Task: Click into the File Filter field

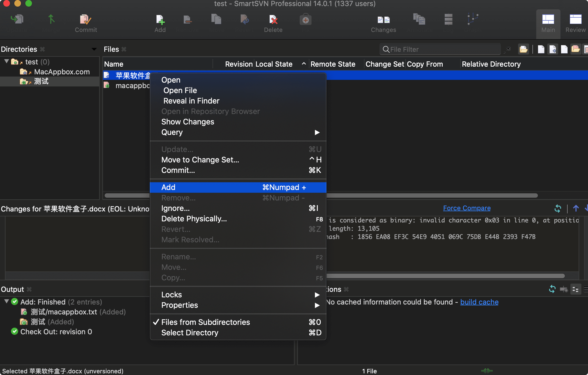Action: (x=440, y=49)
